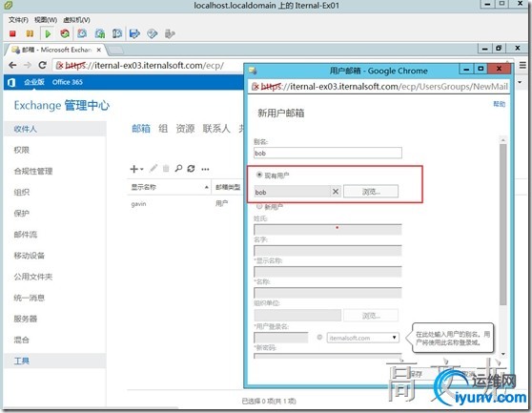Click Browse button next to bob user

point(371,192)
